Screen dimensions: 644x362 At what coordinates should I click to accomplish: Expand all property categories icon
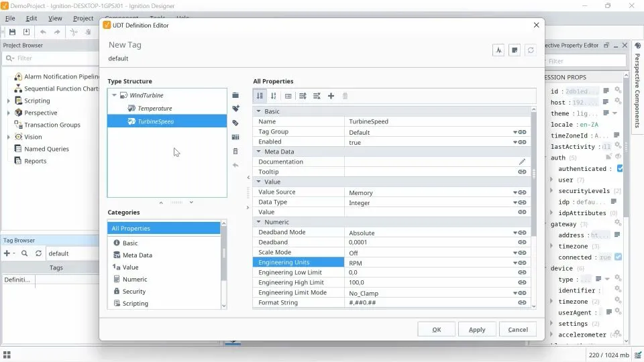coord(303,96)
